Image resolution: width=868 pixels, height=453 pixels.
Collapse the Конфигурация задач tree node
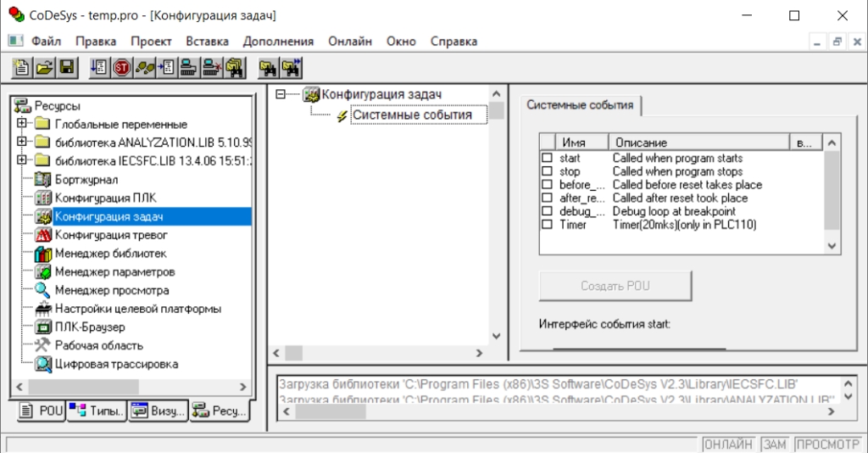click(281, 94)
